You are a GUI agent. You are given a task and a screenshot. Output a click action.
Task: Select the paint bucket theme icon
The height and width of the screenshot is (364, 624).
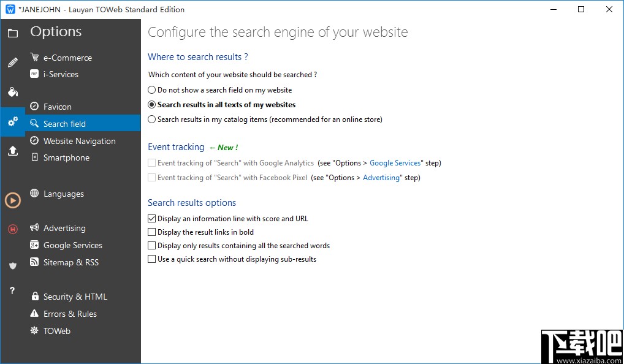(12, 92)
